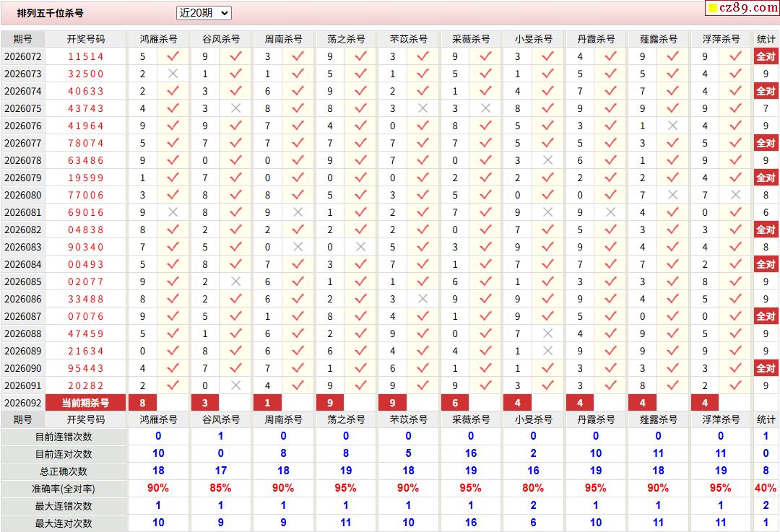
Task: Click the X mark for 浮萍杀号 in row 2026080
Action: click(x=735, y=195)
